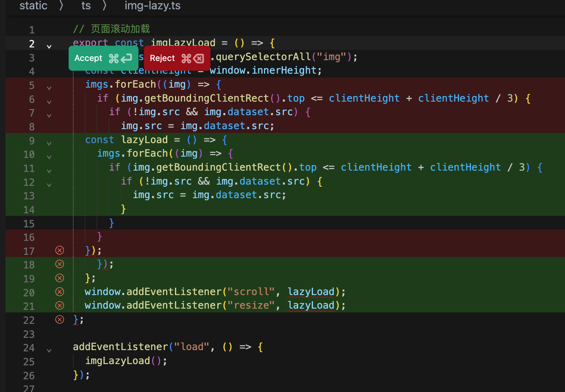The image size is (565, 392).
Task: Click line number 15 in the gutter
Action: click(29, 224)
